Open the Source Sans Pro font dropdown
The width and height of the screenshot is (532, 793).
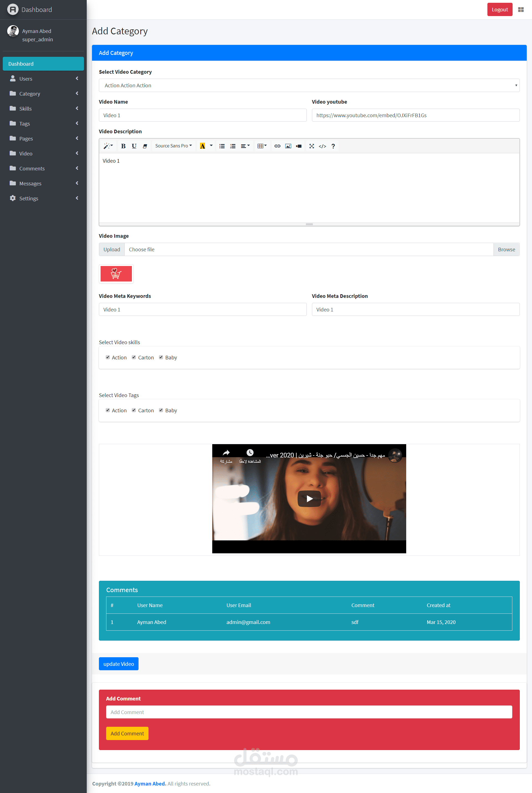click(173, 146)
